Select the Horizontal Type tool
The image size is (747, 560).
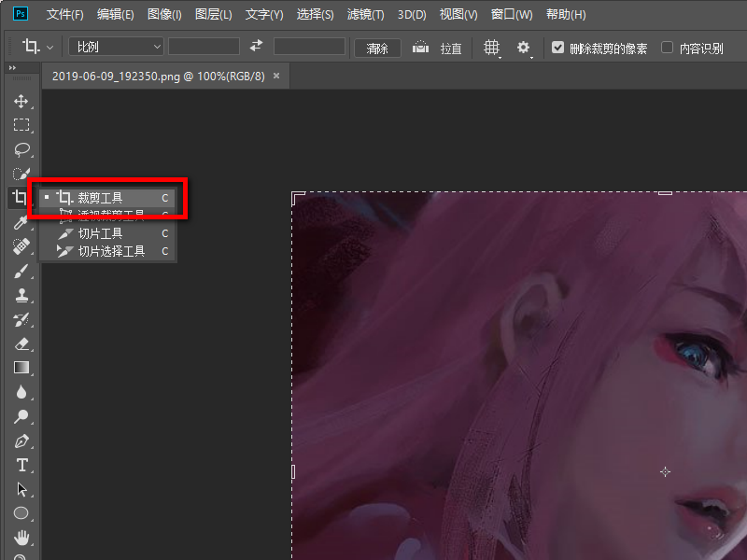21,465
